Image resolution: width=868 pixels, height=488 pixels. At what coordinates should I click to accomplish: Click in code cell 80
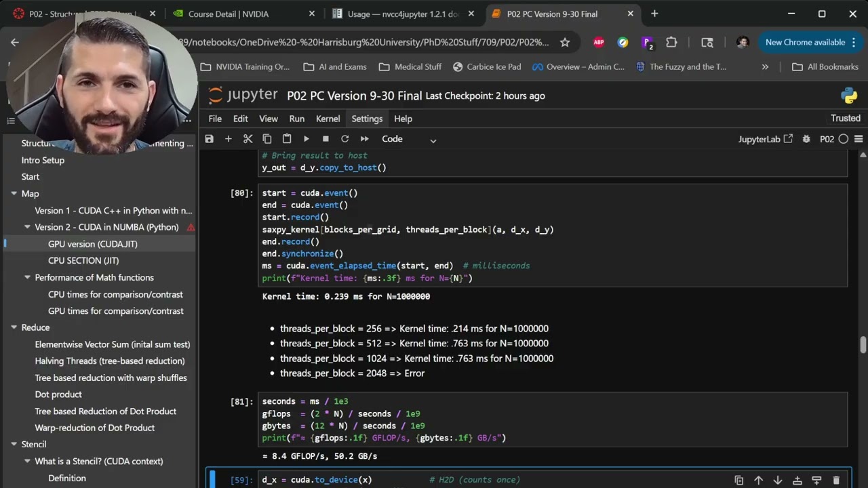coord(553,235)
